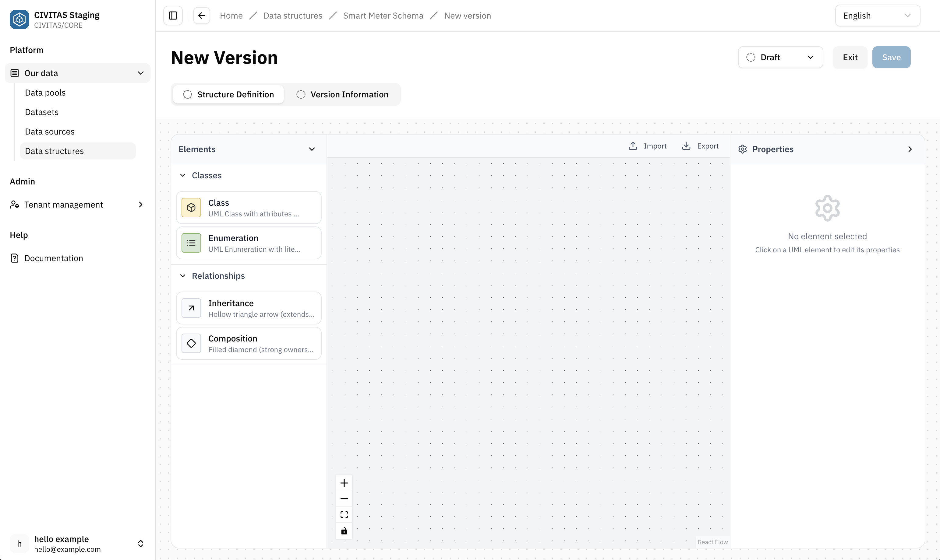Click the user avatar 'h'
The width and height of the screenshot is (940, 560).
tap(19, 543)
